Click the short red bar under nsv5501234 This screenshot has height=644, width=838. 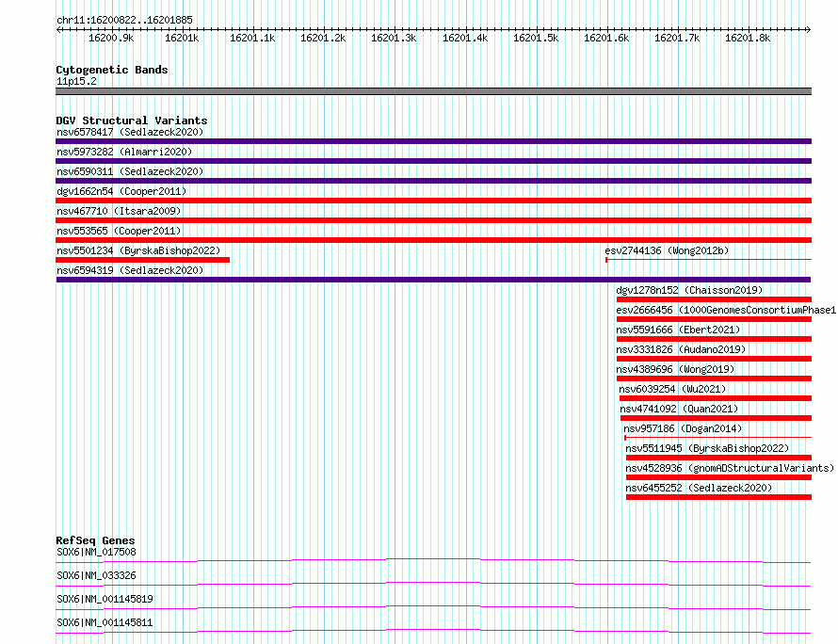point(143,260)
